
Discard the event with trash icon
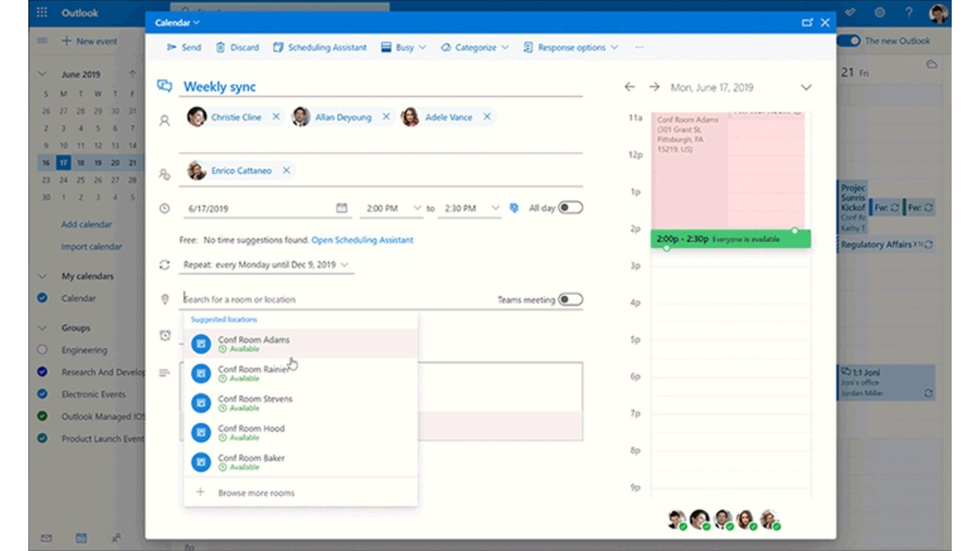(220, 47)
